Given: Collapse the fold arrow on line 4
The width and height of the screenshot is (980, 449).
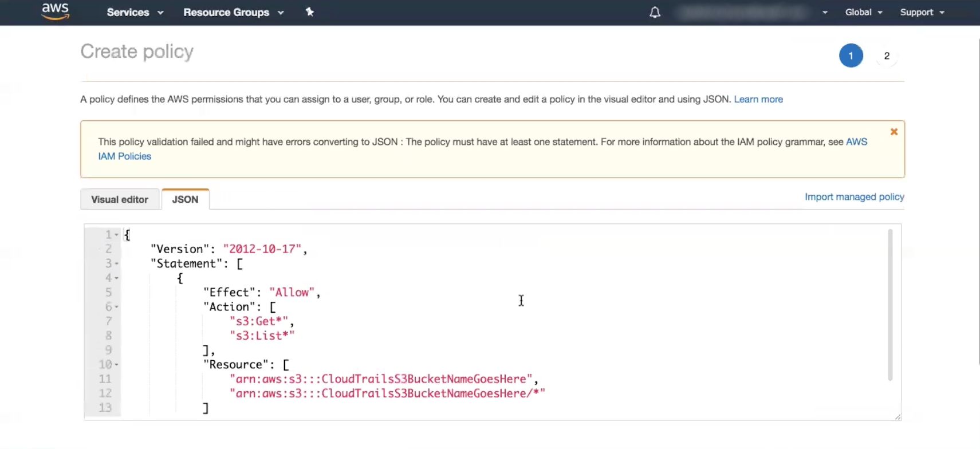Looking at the screenshot, I should click(117, 278).
